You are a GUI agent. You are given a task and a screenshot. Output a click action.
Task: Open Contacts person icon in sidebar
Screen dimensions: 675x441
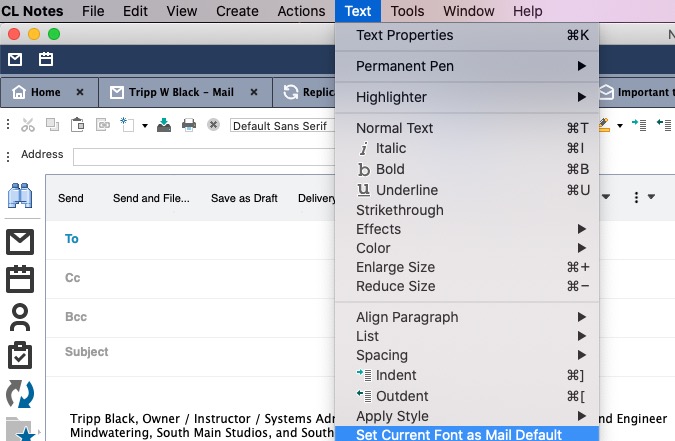point(20,317)
